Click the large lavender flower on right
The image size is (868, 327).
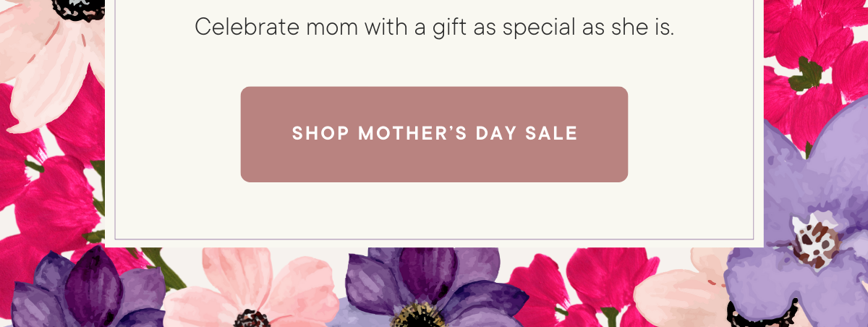814,217
